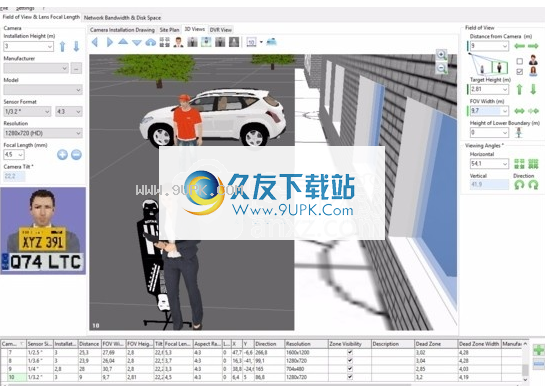
Task: Raise installation height with blue up arrow
Action: click(63, 46)
